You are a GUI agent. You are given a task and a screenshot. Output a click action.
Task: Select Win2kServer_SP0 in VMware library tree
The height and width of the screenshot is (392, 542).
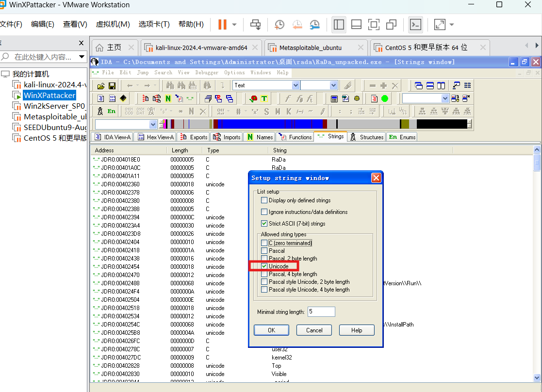54,106
